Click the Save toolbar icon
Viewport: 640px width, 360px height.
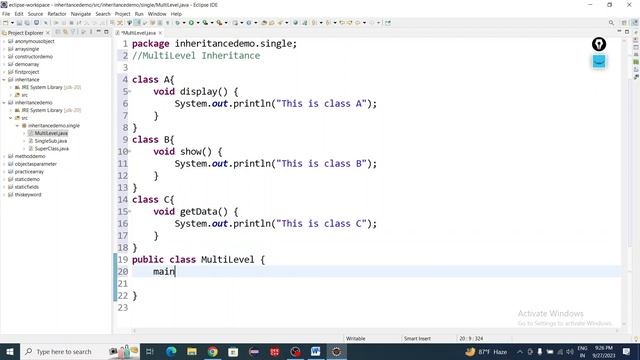(x=19, y=23)
